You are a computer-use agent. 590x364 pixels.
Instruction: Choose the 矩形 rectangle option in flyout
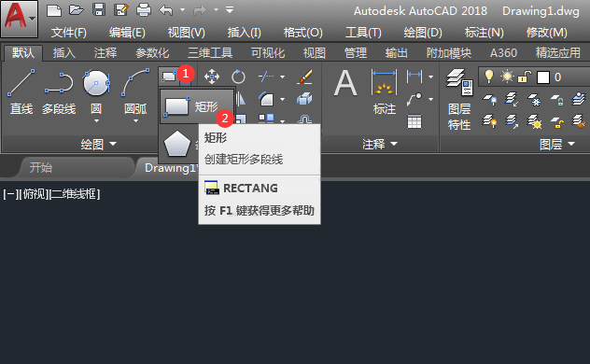[x=197, y=106]
